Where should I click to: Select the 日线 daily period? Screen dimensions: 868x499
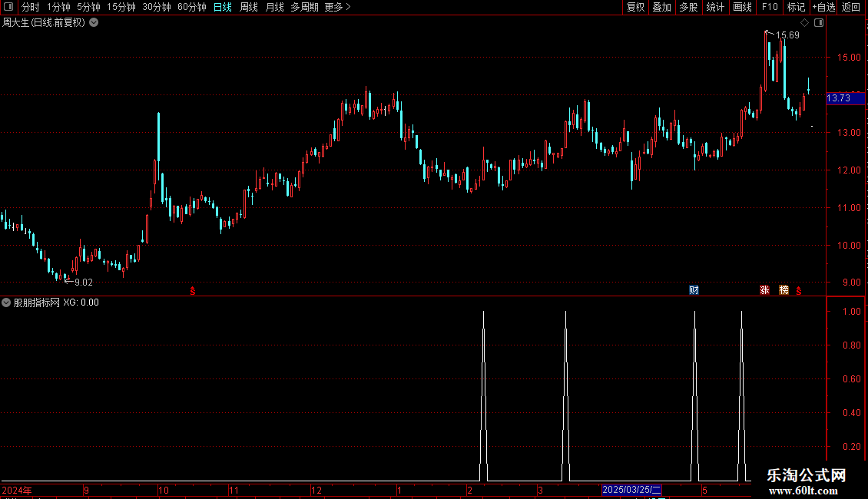click(x=223, y=7)
